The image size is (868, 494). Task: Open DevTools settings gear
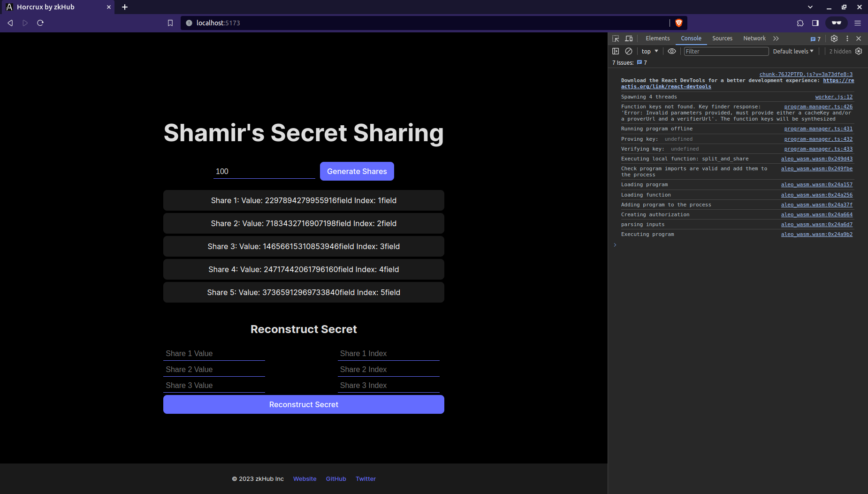[834, 38]
